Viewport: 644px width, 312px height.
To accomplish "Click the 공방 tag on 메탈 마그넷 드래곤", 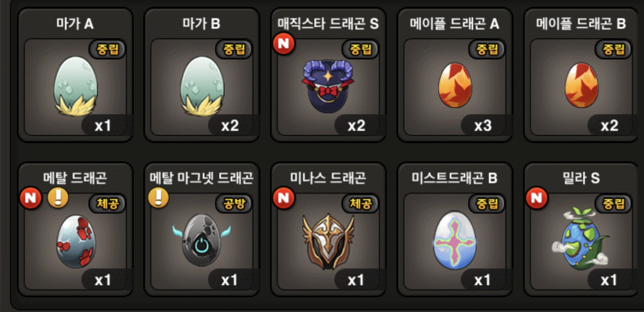I will click(234, 204).
